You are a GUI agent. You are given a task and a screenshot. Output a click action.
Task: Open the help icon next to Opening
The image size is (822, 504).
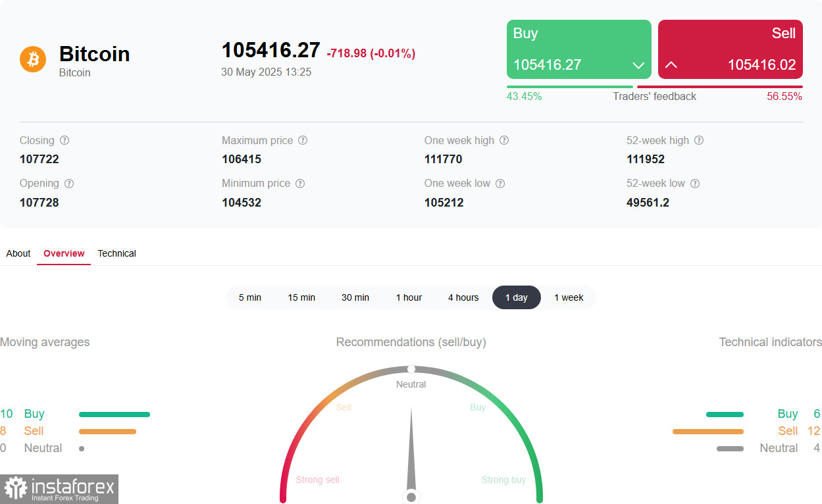pyautogui.click(x=69, y=184)
